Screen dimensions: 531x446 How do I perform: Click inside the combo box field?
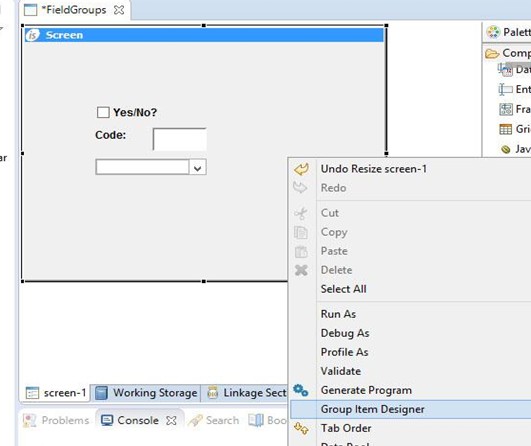click(x=142, y=167)
